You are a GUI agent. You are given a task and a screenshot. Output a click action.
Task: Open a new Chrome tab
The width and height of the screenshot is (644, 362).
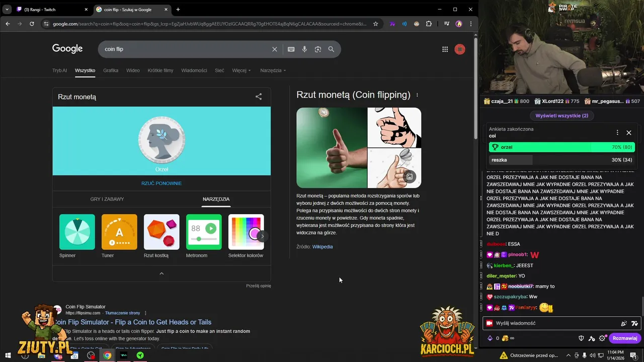[x=178, y=9]
